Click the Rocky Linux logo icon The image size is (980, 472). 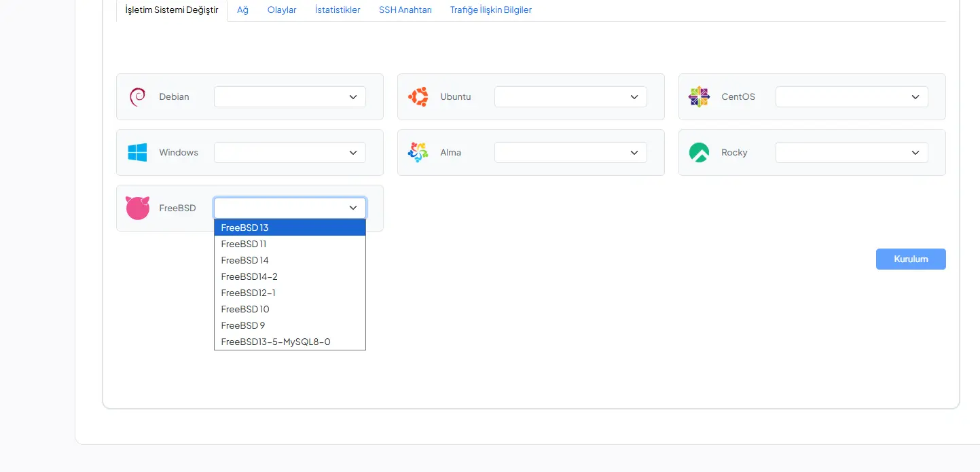pos(699,152)
